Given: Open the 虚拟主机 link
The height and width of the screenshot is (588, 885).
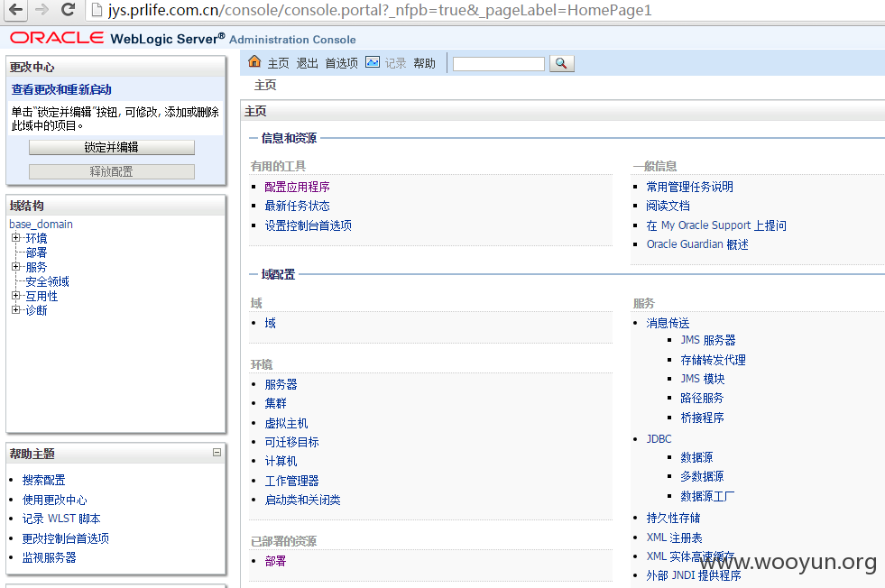Looking at the screenshot, I should click(286, 423).
